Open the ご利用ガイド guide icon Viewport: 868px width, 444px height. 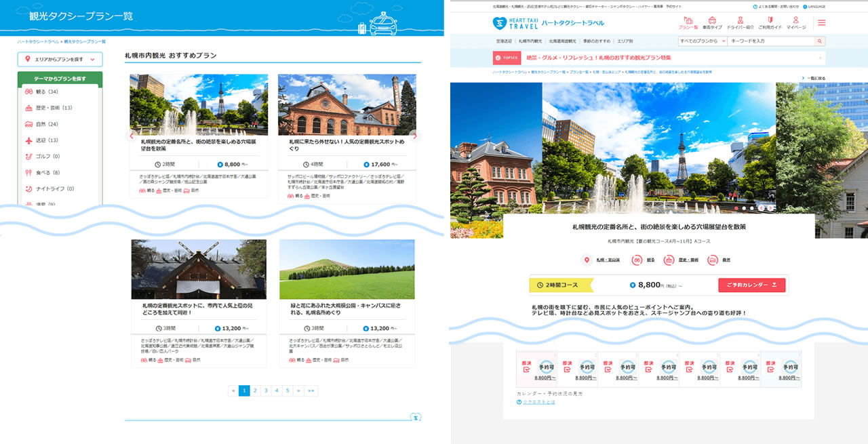click(770, 23)
